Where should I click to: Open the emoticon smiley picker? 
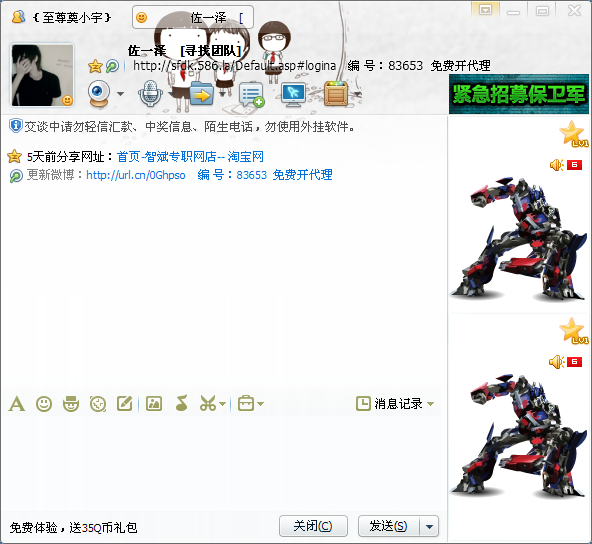44,404
